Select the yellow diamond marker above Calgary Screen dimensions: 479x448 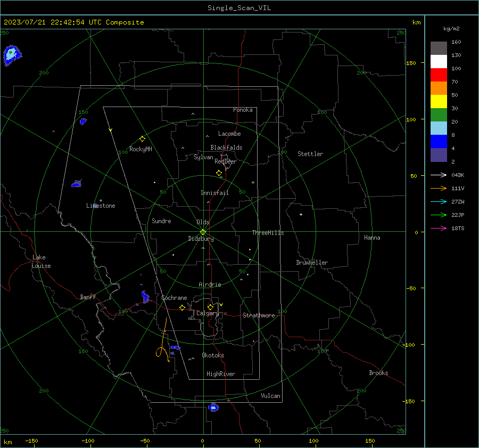click(x=210, y=307)
